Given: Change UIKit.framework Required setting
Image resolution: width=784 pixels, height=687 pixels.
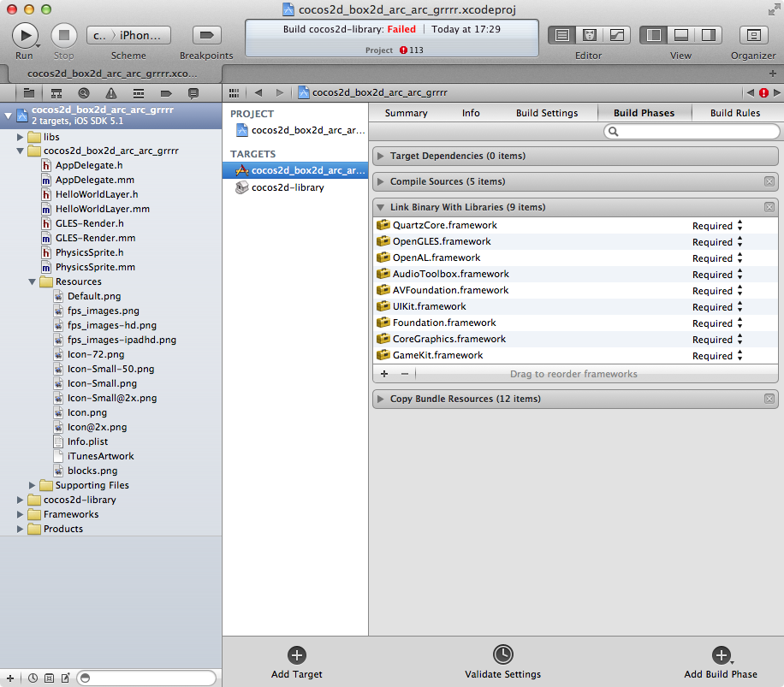Looking at the screenshot, I should click(x=717, y=307).
